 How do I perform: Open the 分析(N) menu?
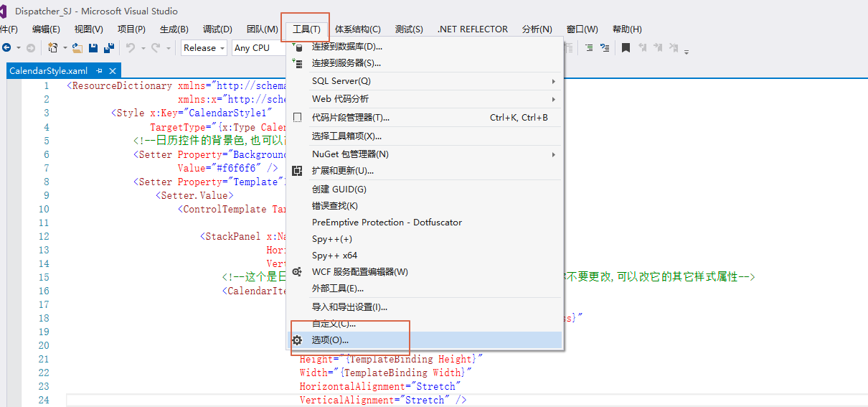click(x=537, y=29)
